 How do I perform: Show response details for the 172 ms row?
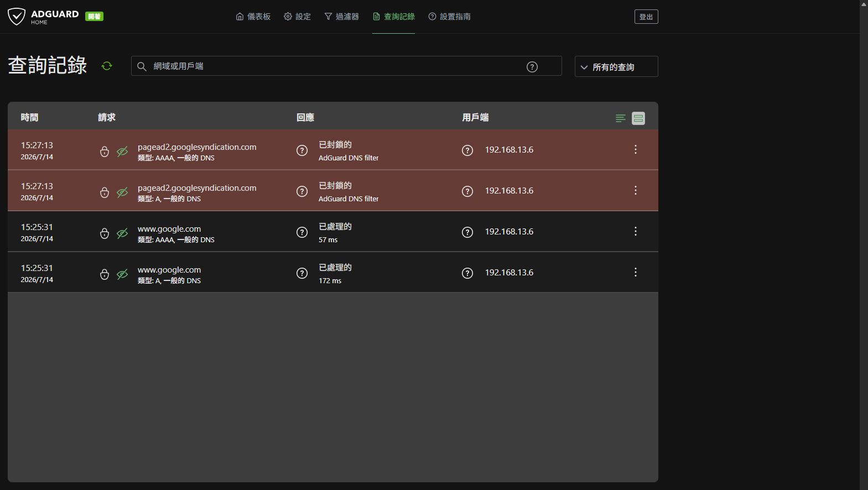[302, 273]
